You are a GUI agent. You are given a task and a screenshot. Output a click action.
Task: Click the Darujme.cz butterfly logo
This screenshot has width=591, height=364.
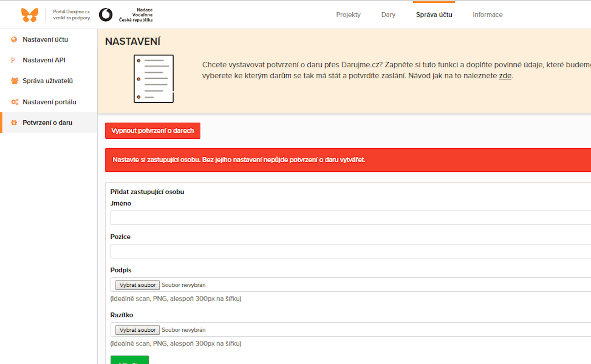click(x=30, y=15)
